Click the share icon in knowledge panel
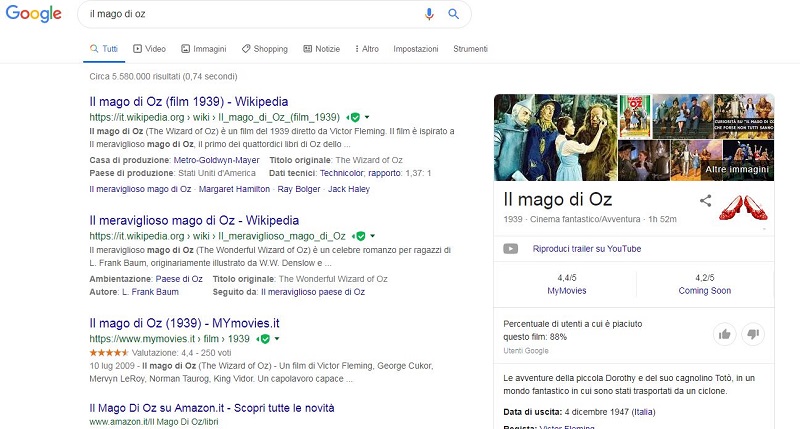 click(x=706, y=200)
